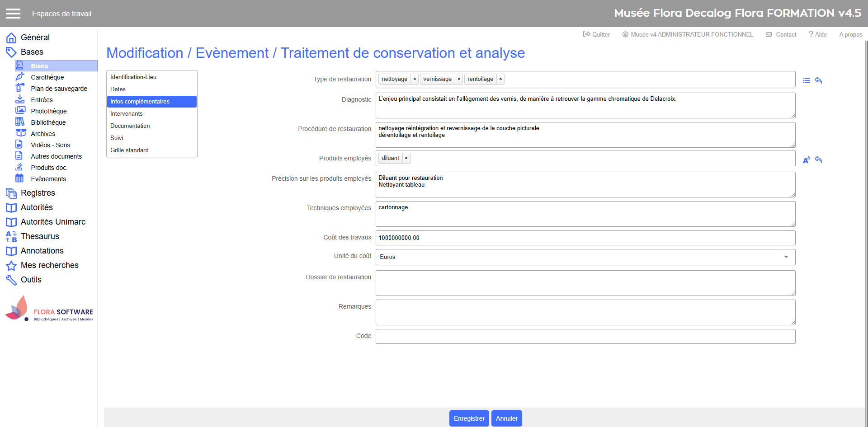Click the Coût des travaux input field
Image resolution: width=868 pixels, height=427 pixels.
[x=585, y=238]
